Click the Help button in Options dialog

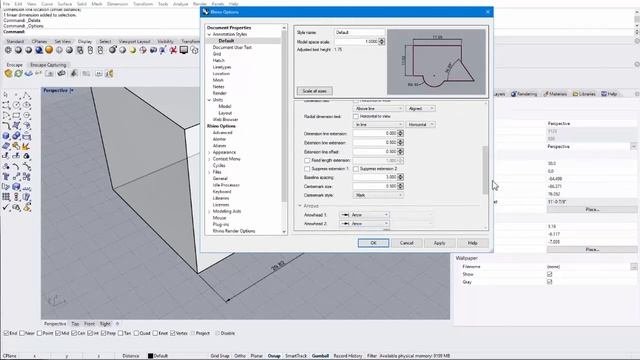coord(473,243)
